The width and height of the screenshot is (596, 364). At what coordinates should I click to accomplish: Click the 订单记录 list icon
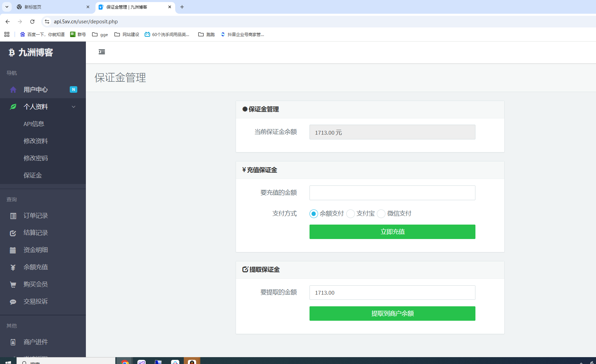[x=13, y=216]
